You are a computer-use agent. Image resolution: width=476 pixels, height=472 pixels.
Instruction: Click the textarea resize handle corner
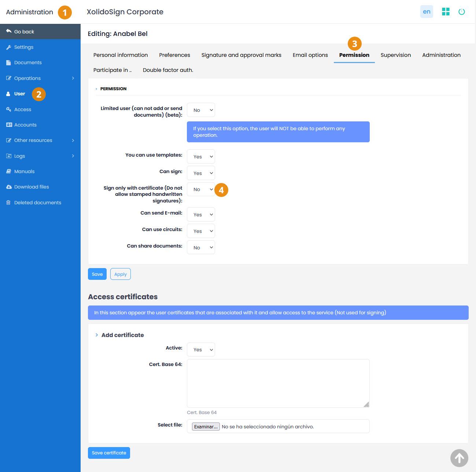[366, 405]
